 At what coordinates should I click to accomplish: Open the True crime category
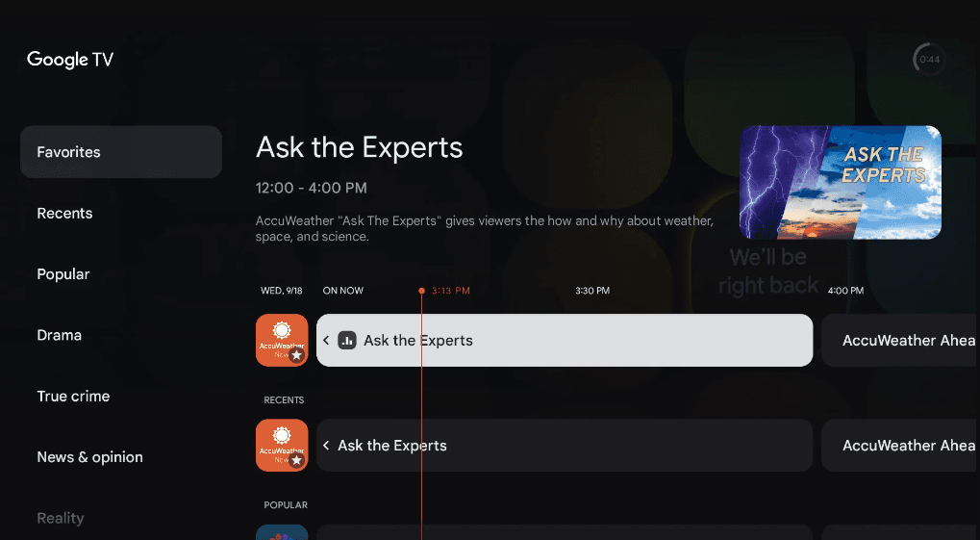73,396
